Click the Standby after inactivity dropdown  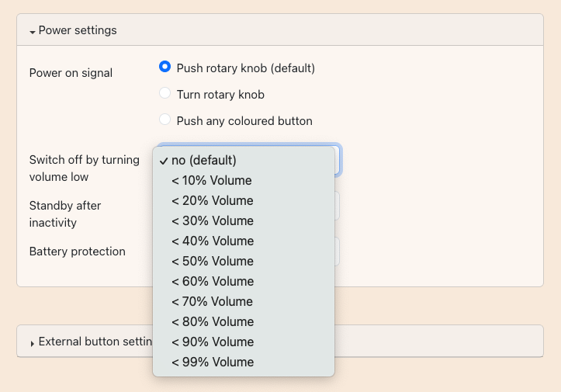338,206
